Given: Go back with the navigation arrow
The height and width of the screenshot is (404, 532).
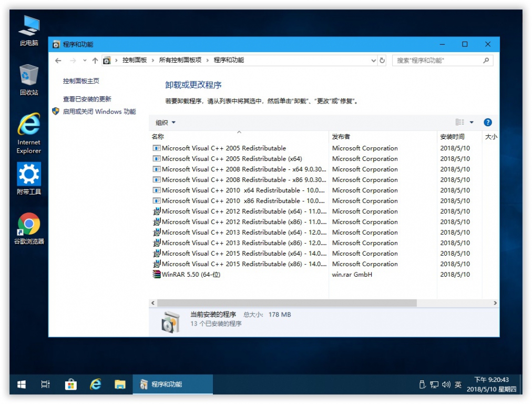Looking at the screenshot, I should click(x=58, y=60).
